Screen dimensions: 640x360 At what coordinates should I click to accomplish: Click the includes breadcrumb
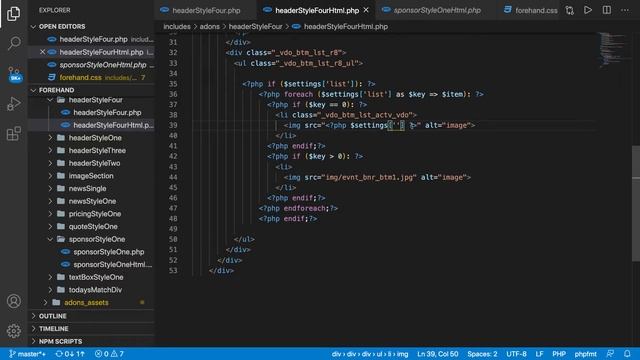[x=177, y=27]
